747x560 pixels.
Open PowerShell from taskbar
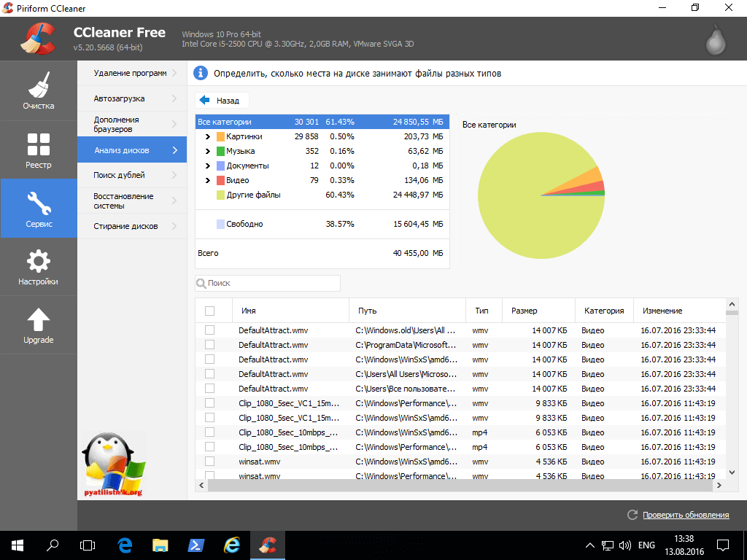click(196, 545)
